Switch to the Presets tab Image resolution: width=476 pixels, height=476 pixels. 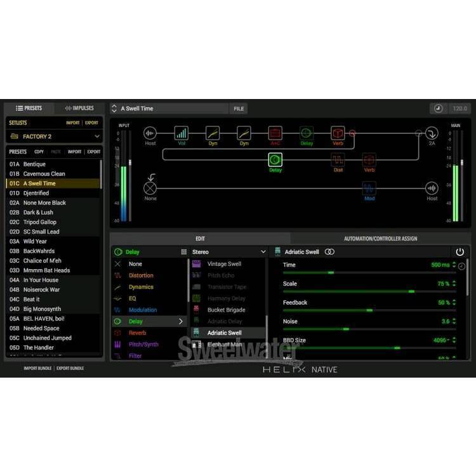29,108
